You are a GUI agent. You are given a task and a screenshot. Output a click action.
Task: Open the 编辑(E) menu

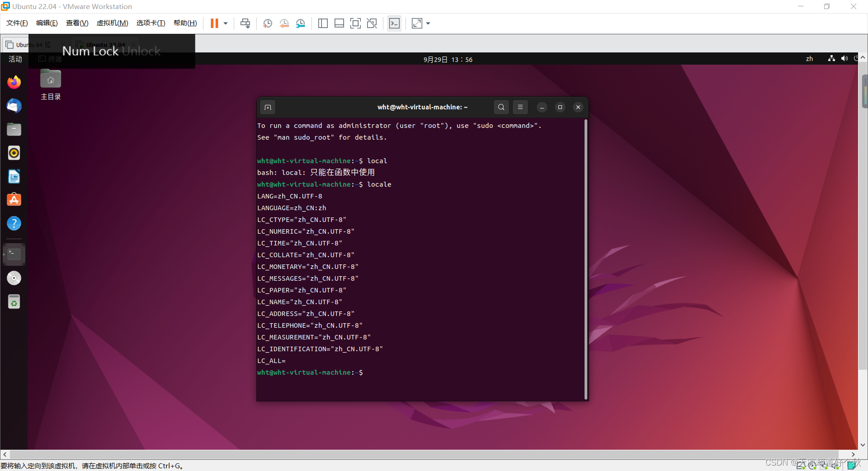pos(47,23)
